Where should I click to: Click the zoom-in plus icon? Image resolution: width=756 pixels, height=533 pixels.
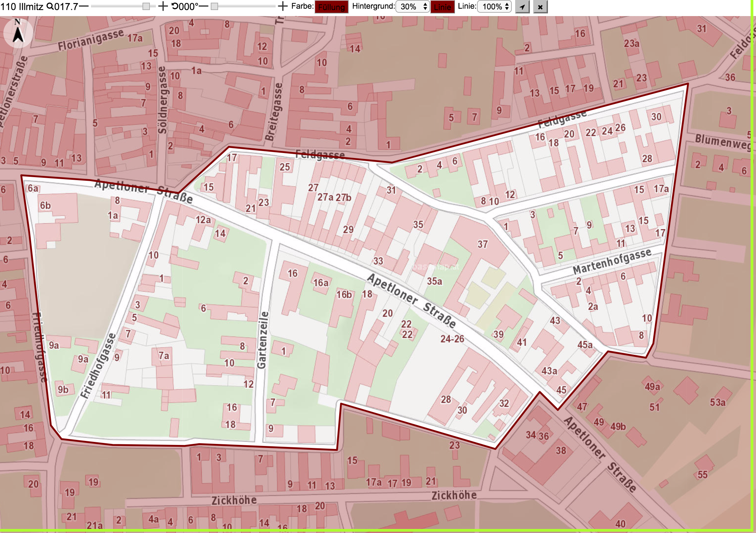click(163, 6)
